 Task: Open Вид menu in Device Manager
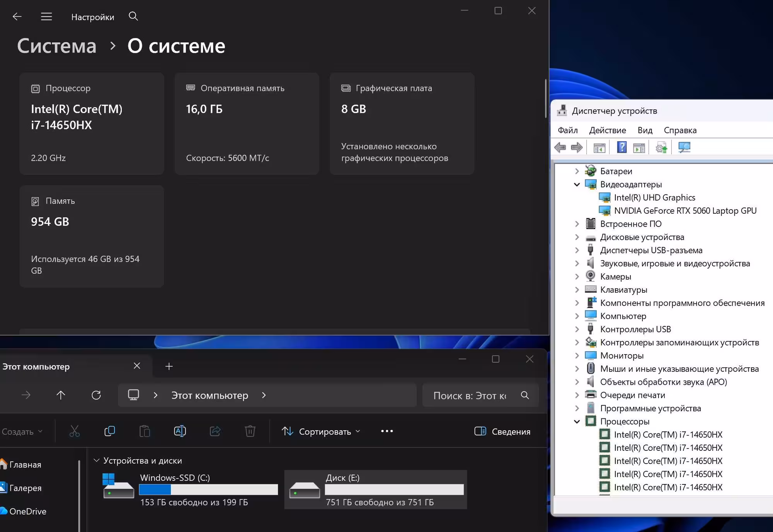coord(645,130)
